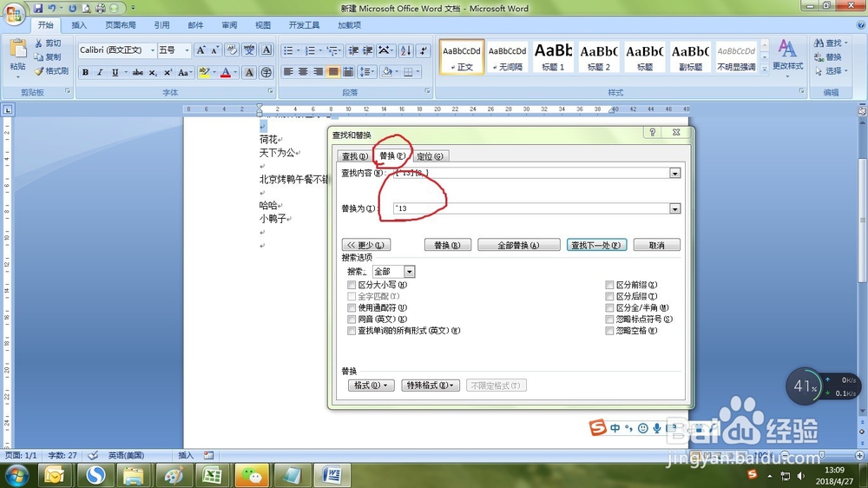Enable 区分大小写 checkbox
This screenshot has width=868, height=488.
pyautogui.click(x=352, y=285)
